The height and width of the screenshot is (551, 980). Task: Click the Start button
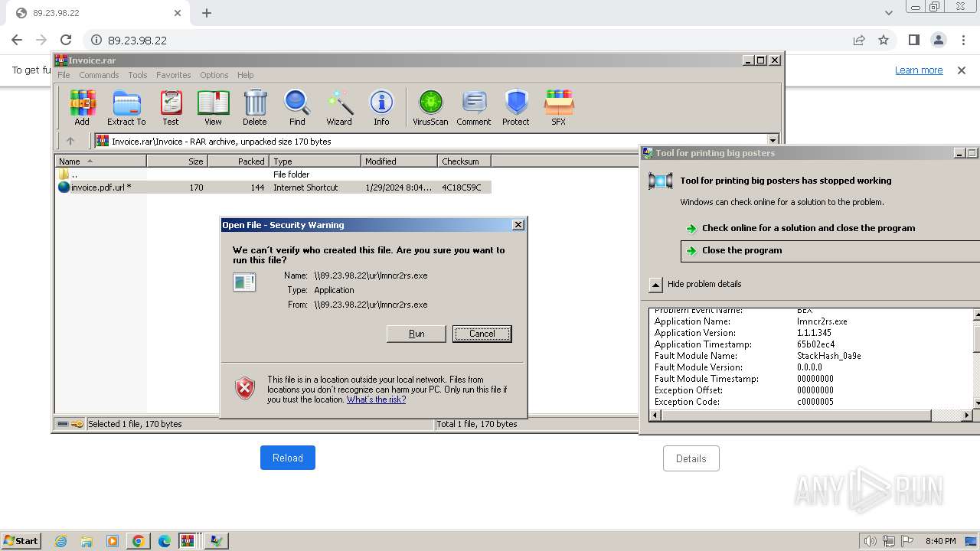[21, 541]
